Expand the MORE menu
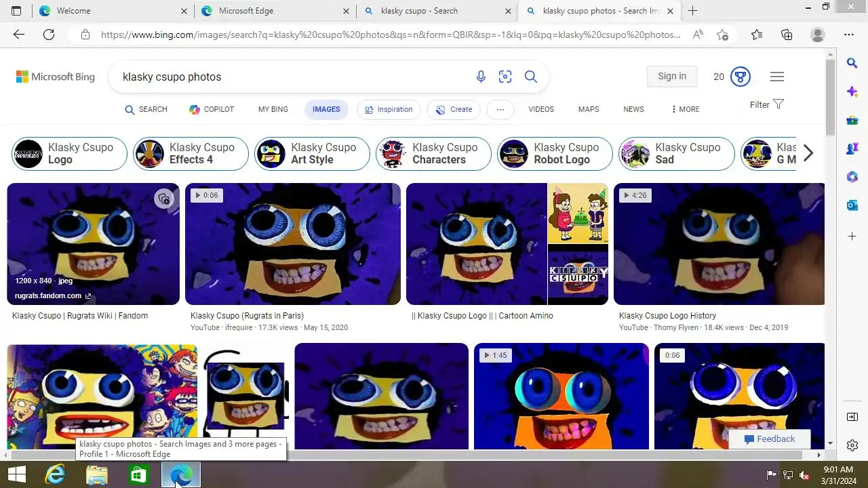The height and width of the screenshot is (488, 868). pyautogui.click(x=685, y=109)
